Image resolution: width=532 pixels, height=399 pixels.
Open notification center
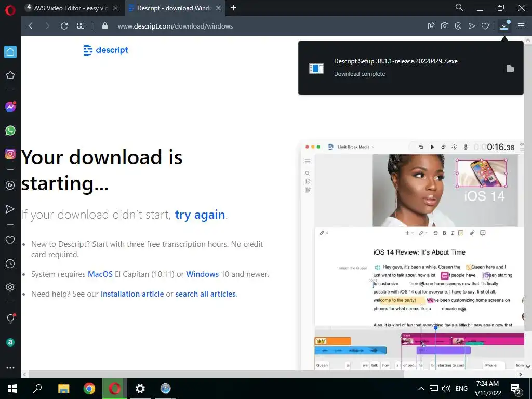pos(516,389)
